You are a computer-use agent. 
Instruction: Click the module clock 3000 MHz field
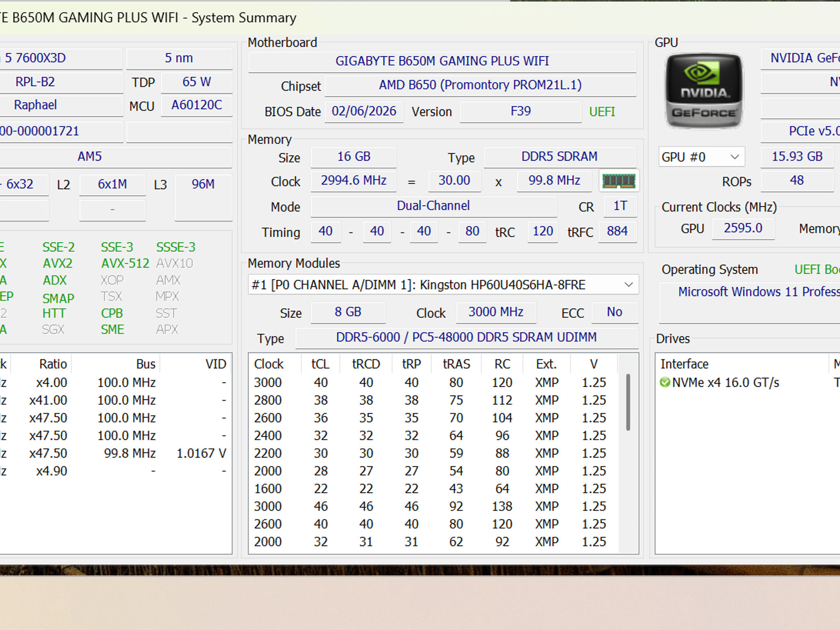(496, 312)
